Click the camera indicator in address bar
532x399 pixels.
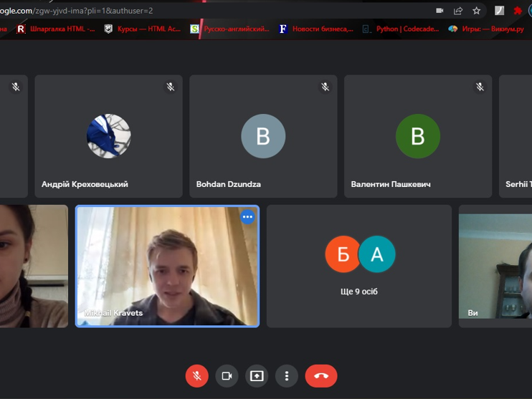coord(440,11)
